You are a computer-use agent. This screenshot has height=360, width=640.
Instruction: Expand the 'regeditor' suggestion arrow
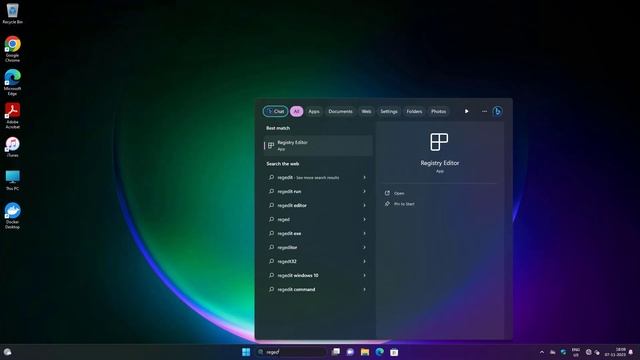pyautogui.click(x=364, y=247)
